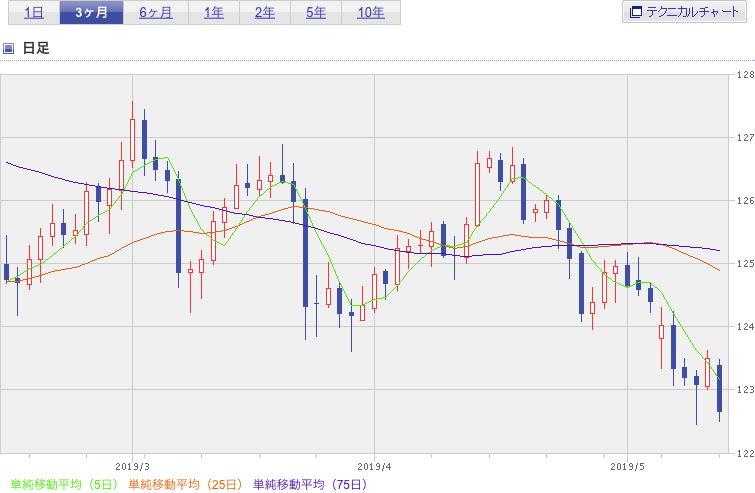Open the テクニカルチャート button
The width and height of the screenshot is (755, 493).
coord(684,12)
